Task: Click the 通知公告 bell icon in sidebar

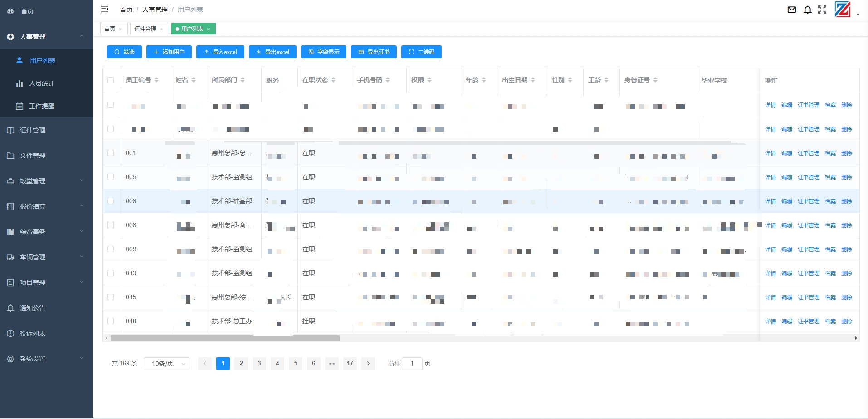Action: coord(10,308)
